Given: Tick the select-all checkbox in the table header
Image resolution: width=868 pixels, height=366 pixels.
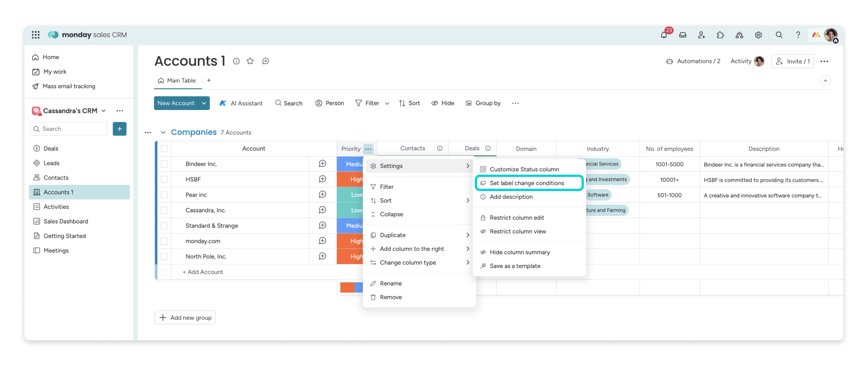Looking at the screenshot, I should [x=164, y=149].
